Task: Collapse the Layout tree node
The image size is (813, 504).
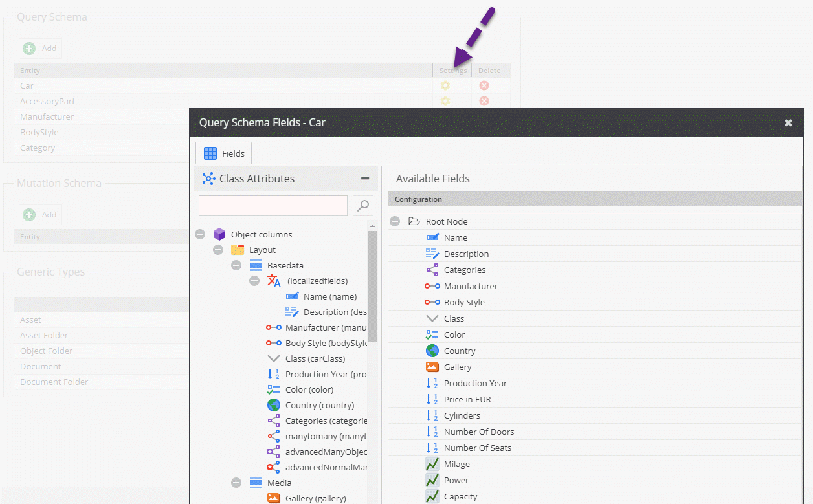Action: pyautogui.click(x=218, y=250)
